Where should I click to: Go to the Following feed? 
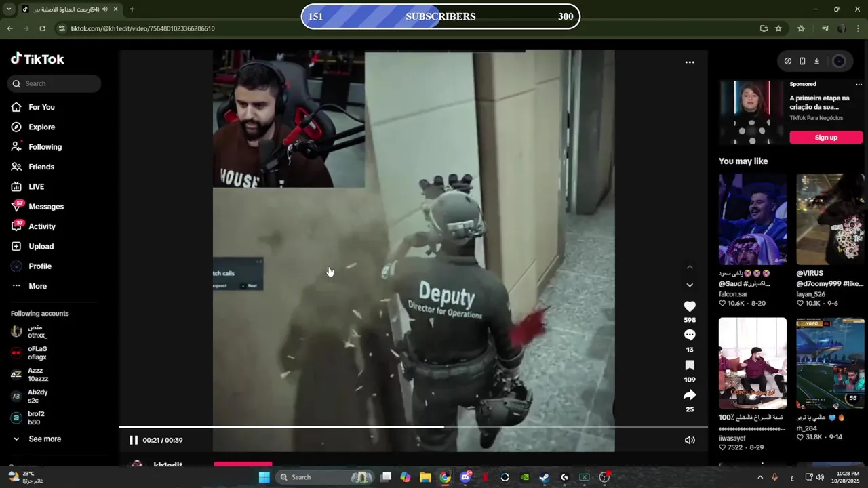coord(36,147)
